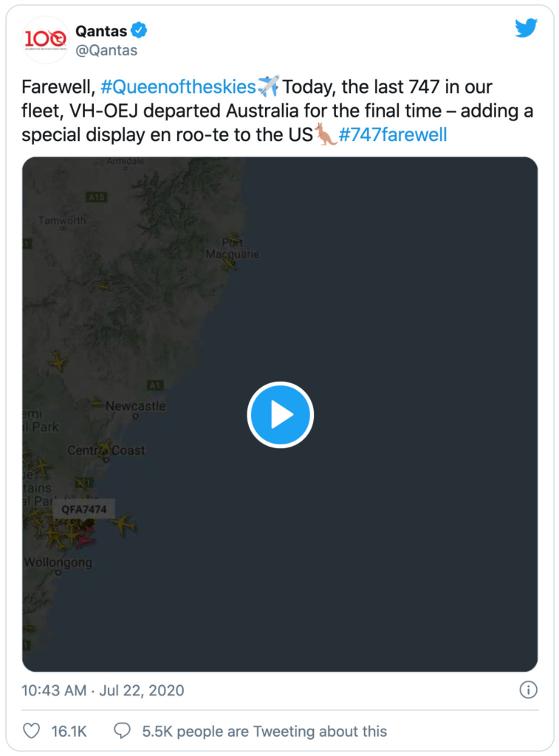The height and width of the screenshot is (756, 559).
Task: Visit the @Qantas handle
Action: tap(106, 50)
